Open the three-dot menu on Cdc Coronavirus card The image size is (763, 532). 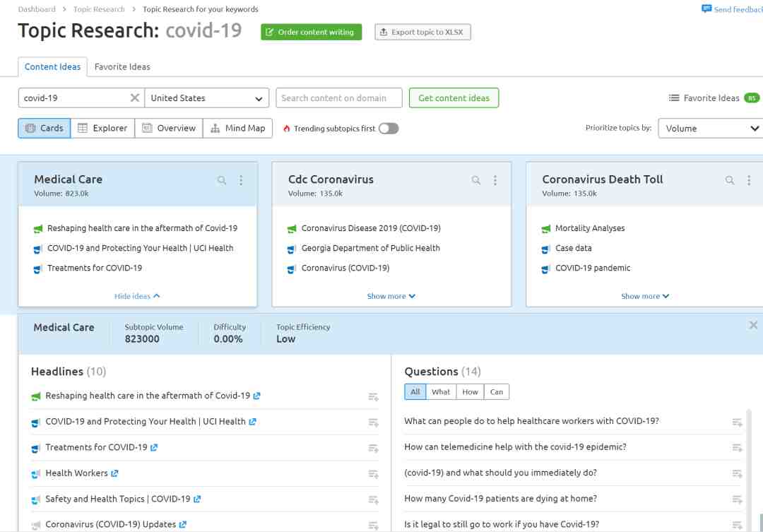tap(495, 181)
